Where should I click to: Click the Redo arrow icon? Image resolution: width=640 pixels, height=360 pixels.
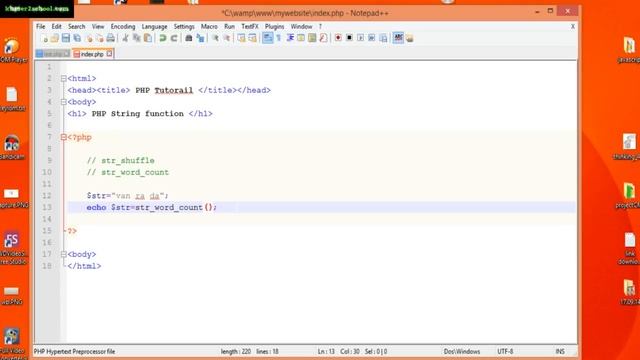tap(174, 38)
